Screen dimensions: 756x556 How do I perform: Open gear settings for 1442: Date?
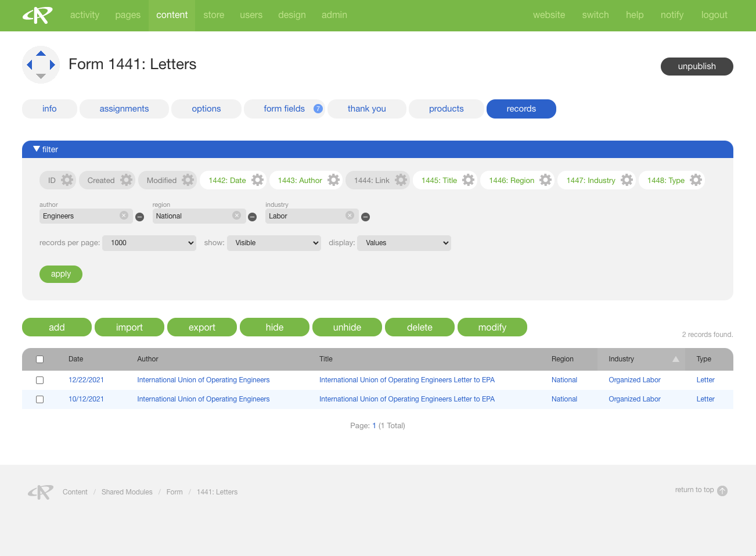pyautogui.click(x=258, y=180)
